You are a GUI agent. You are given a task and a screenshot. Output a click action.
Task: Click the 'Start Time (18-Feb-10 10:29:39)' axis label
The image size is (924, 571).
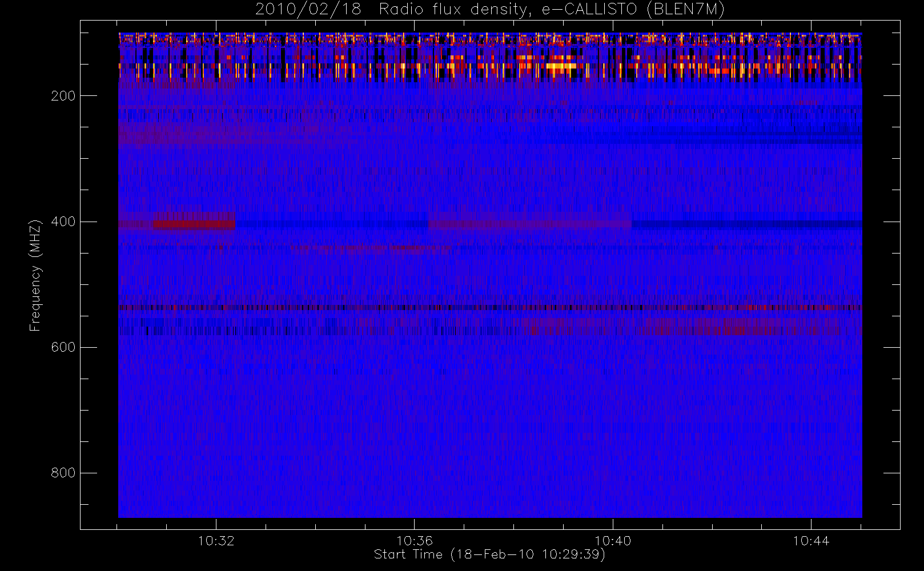point(489,554)
